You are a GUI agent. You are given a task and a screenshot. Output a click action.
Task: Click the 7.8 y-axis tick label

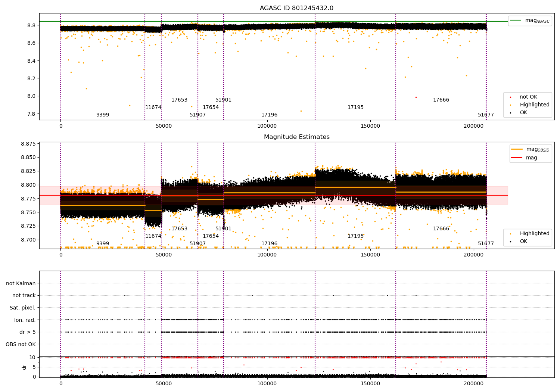[x=31, y=114]
